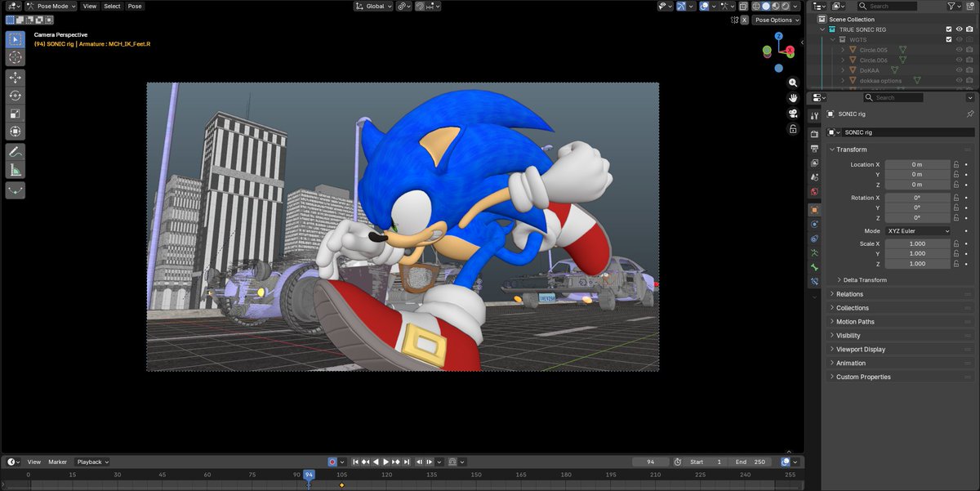980x491 pixels.
Task: Pin the SONIC rig properties panel
Action: pos(970,114)
